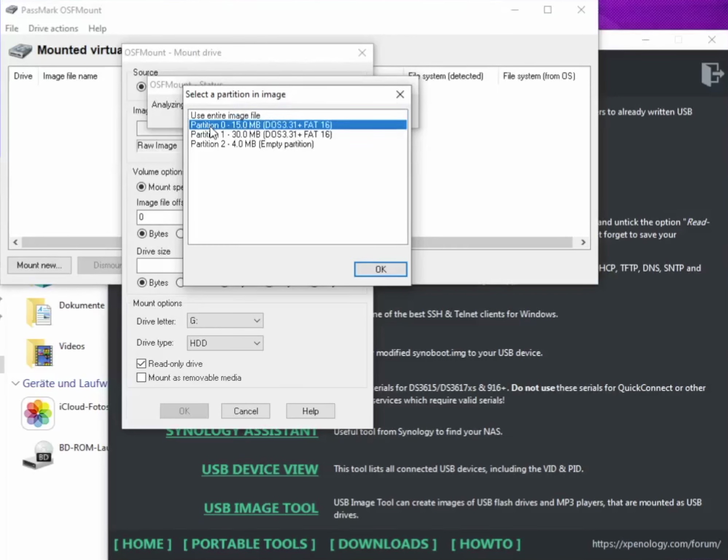Viewport: 728px width, 560px height.
Task: Select Partition 1 - 30.0 MB entry
Action: [298, 134]
